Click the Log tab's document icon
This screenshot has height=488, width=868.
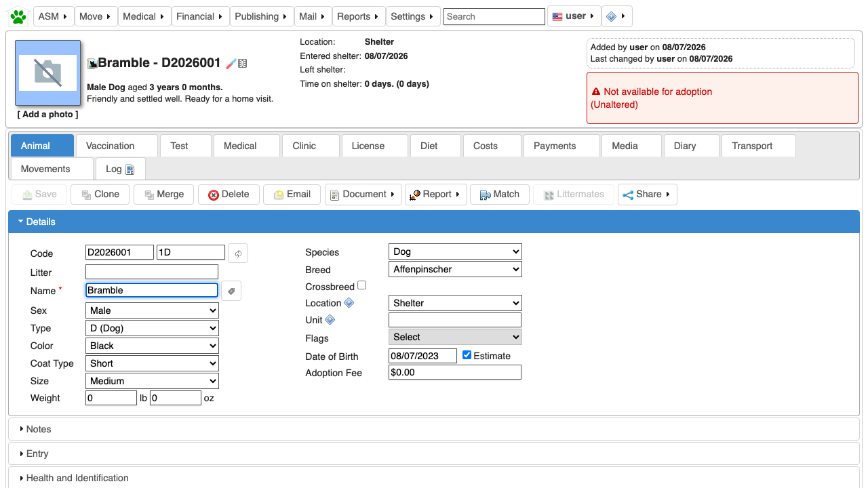(x=130, y=169)
